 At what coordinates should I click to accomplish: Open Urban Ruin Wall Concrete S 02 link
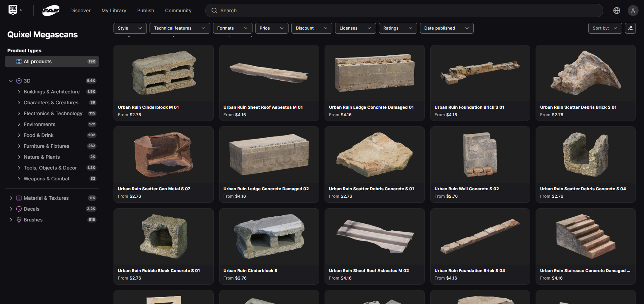467,189
